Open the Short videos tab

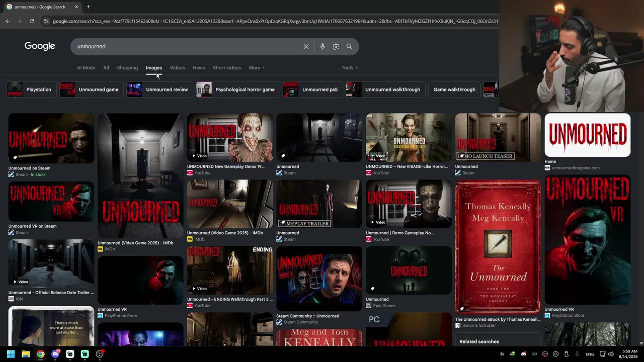tap(227, 68)
